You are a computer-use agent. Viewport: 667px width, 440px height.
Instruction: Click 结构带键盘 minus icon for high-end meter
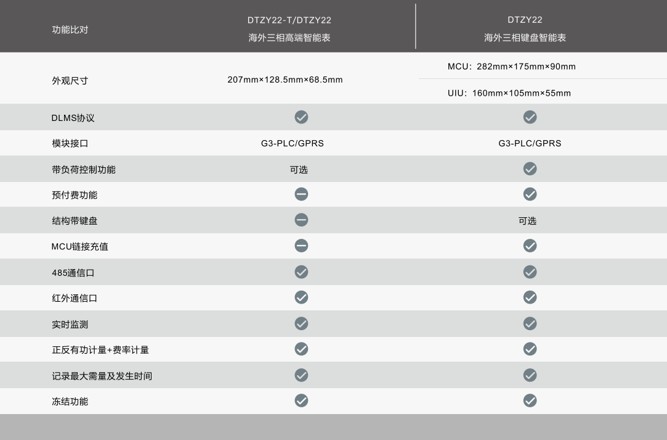coord(301,220)
